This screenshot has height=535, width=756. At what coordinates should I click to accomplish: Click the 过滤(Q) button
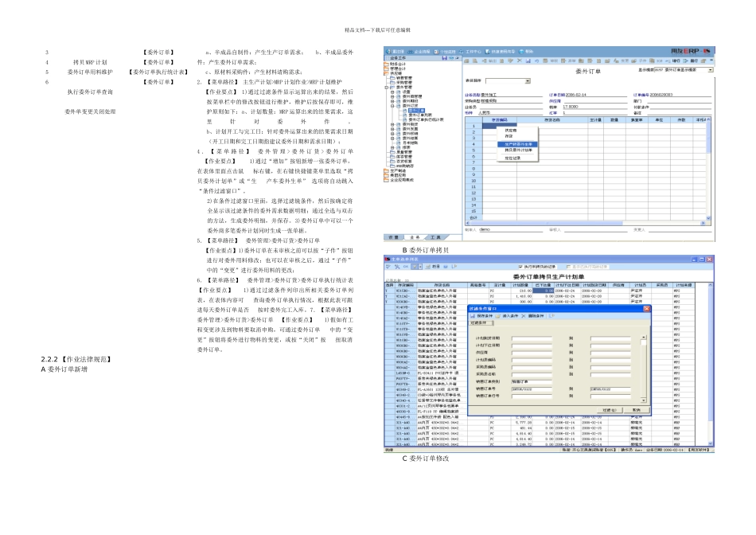(x=609, y=410)
